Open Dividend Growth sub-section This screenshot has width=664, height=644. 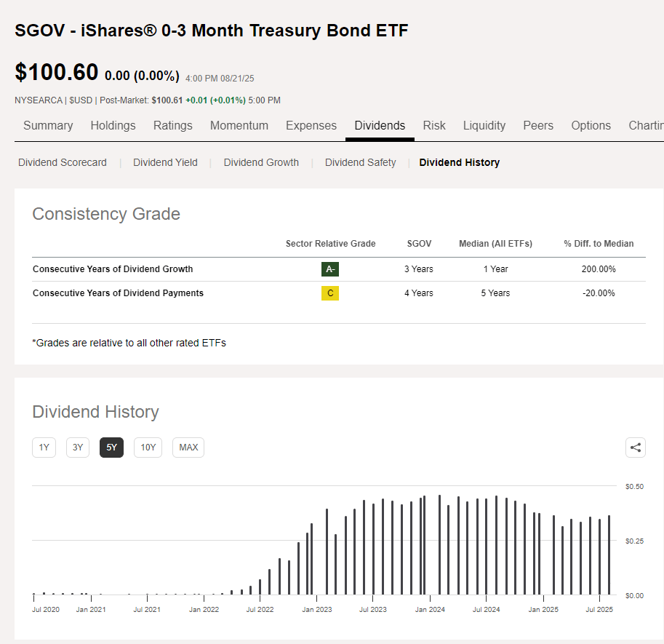tap(261, 162)
